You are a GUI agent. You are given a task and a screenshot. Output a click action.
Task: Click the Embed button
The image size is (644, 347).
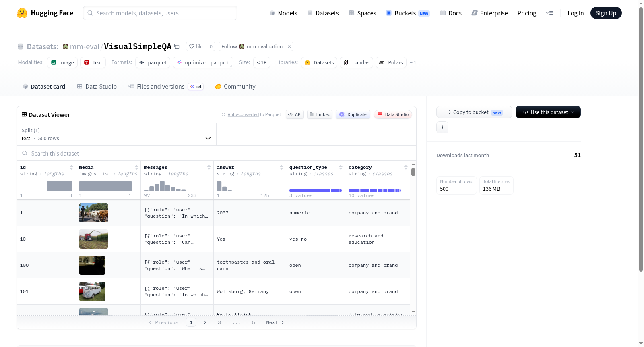[320, 114]
